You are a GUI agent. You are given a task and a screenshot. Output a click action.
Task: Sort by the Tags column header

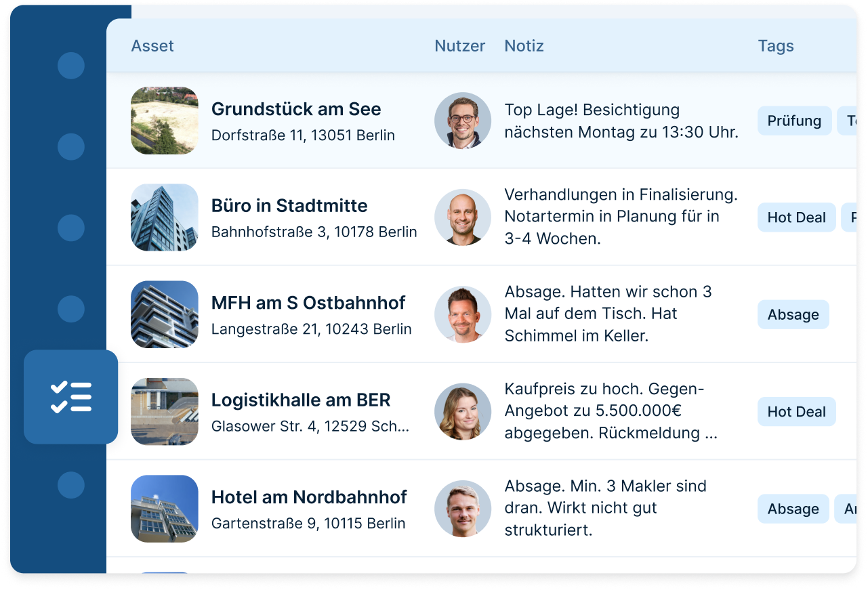point(776,46)
